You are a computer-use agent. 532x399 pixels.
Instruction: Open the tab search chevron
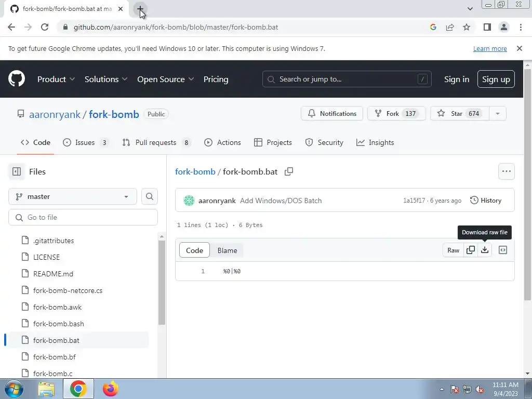coord(470,9)
